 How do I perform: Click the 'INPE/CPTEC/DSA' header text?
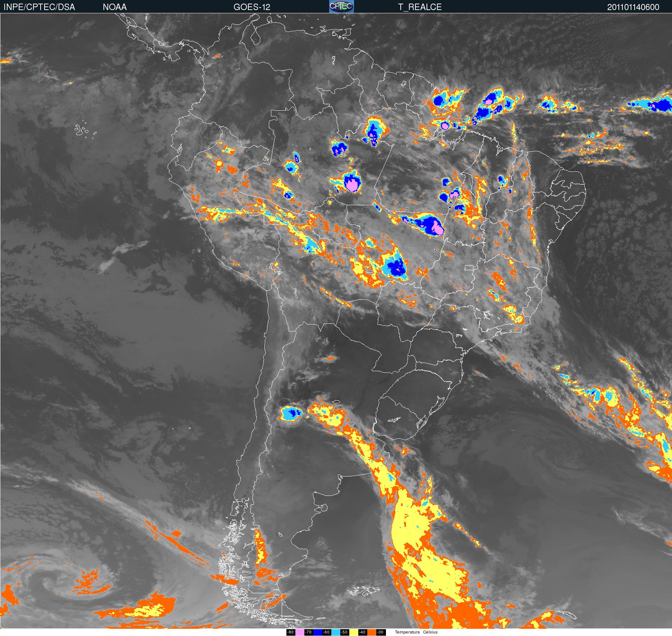pos(39,7)
